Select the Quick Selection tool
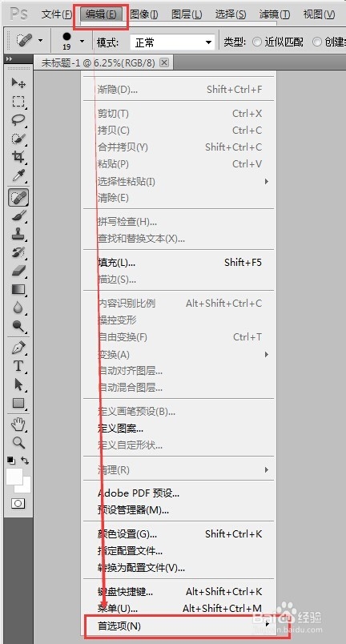 [18, 139]
